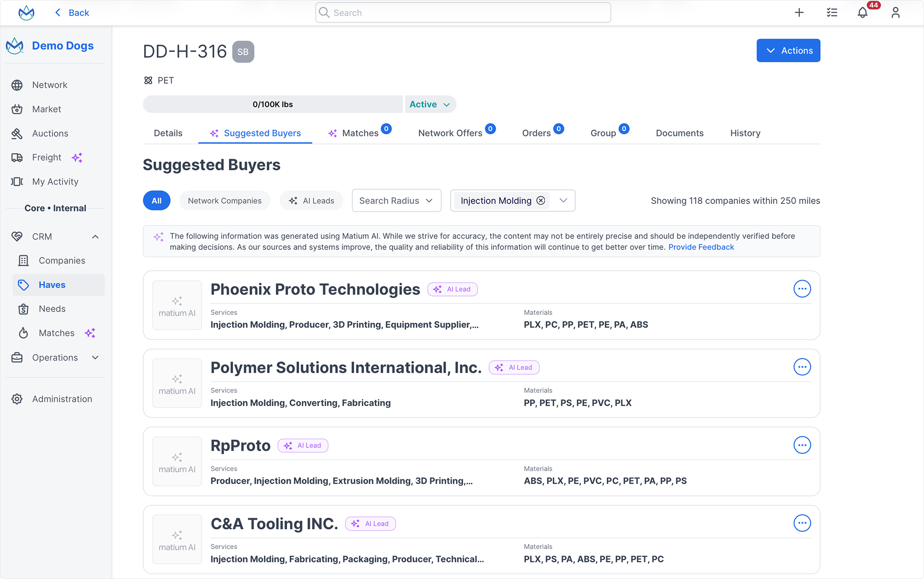Viewport: 924px width, 579px height.
Task: Open the Actions button menu
Action: 788,50
